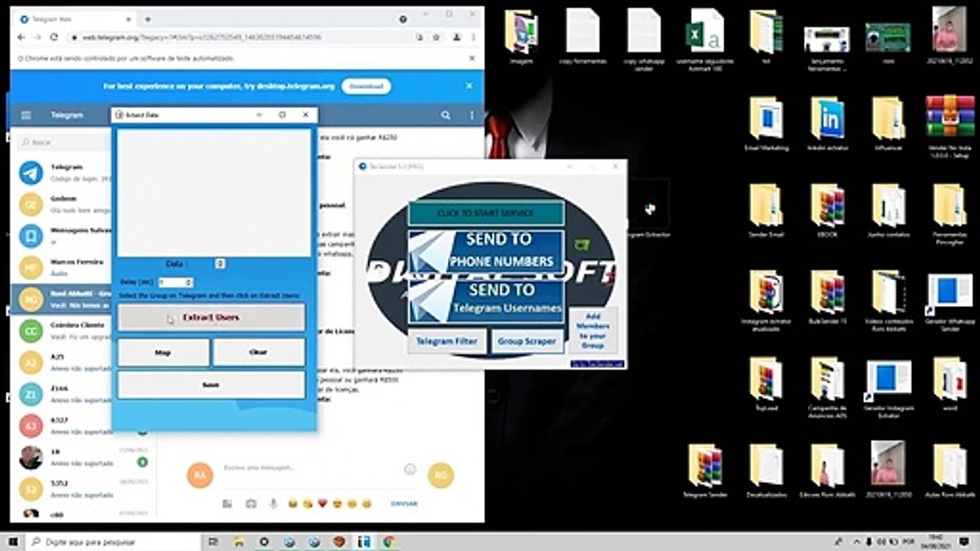Select the Telegram Extractor desktop shortcut
The image size is (980, 551).
648,210
